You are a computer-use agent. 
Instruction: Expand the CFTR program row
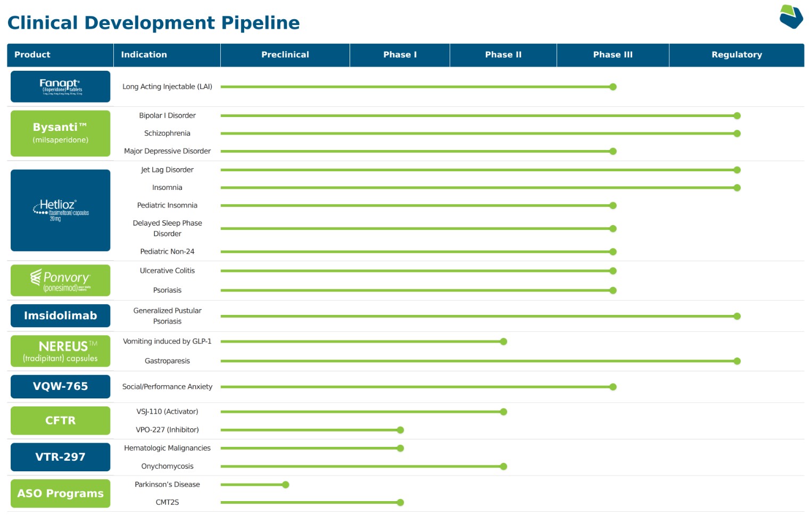coord(60,420)
